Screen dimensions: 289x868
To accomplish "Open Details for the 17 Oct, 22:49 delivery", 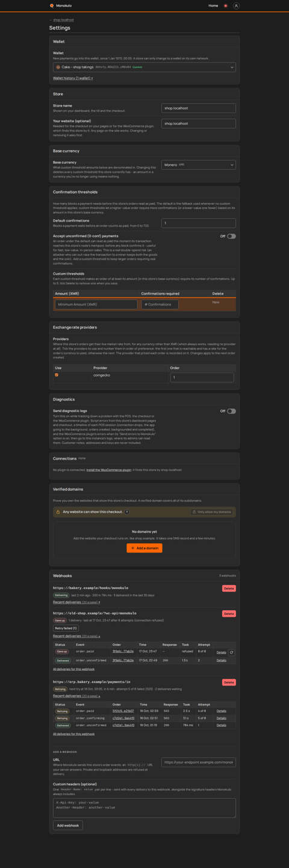I will point(222,660).
